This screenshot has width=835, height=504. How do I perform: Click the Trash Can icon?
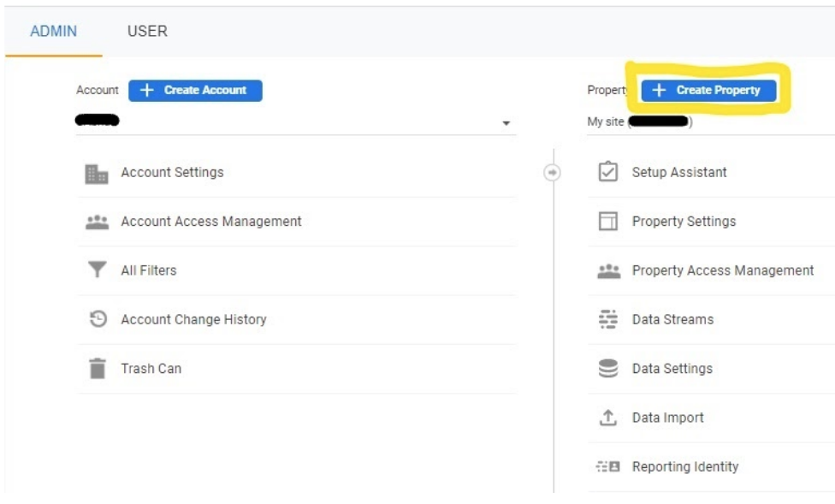click(x=97, y=369)
